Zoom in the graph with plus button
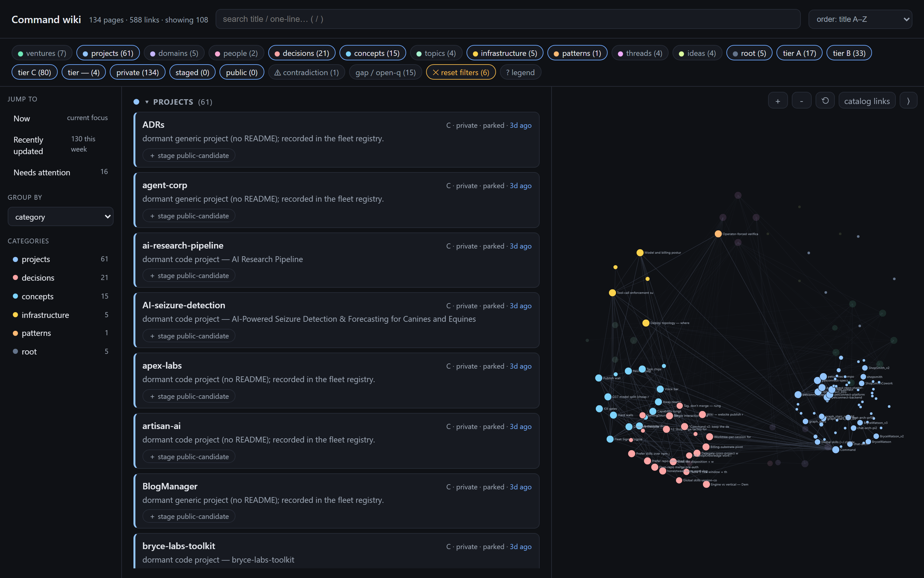Viewport: 924px width, 578px height. point(778,101)
